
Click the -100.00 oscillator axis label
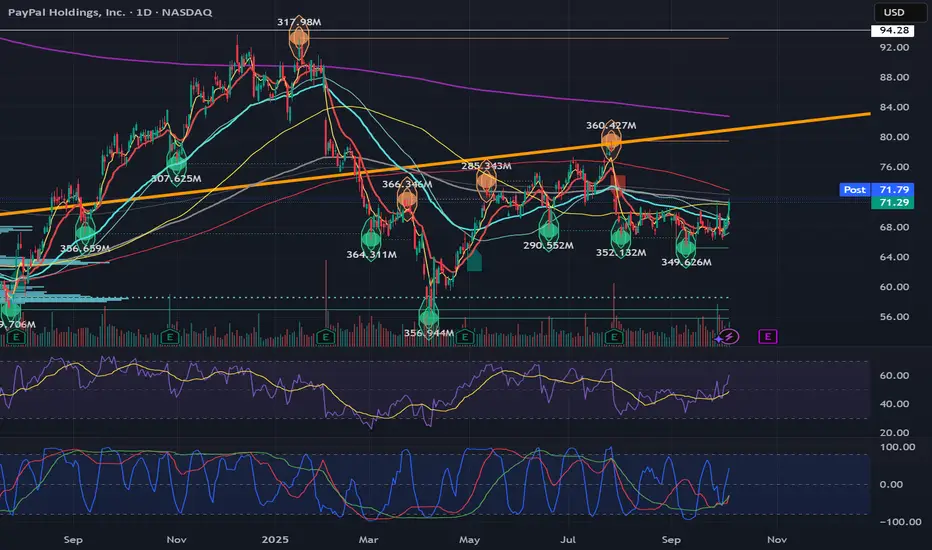coord(898,522)
